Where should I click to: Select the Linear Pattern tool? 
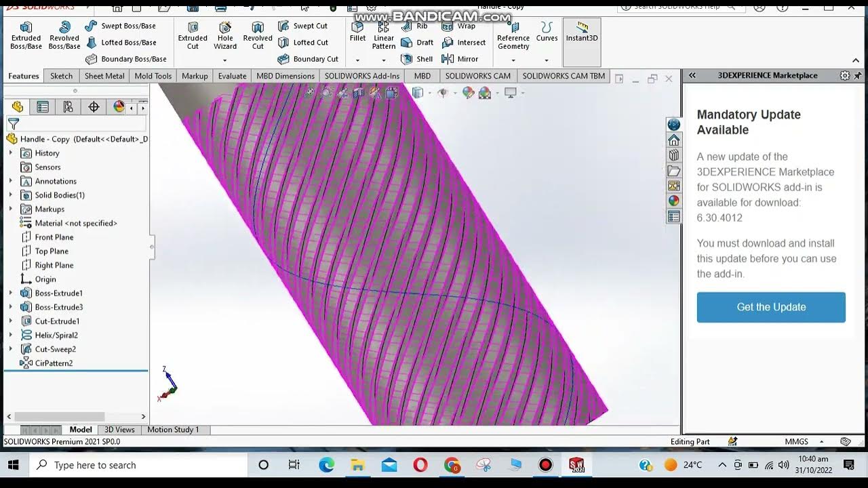click(x=383, y=35)
